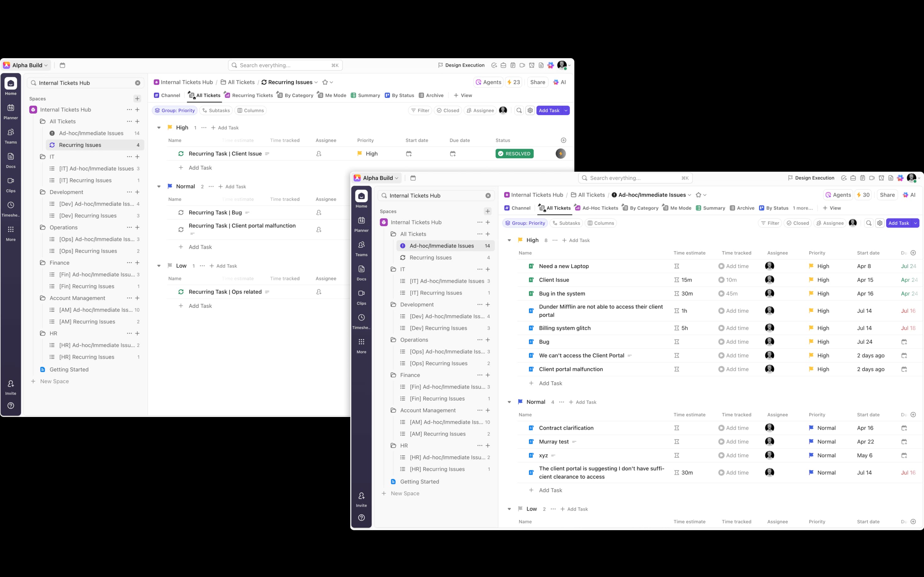Screen dimensions: 924x577
Task: Collapse the High priority group
Action: point(509,240)
